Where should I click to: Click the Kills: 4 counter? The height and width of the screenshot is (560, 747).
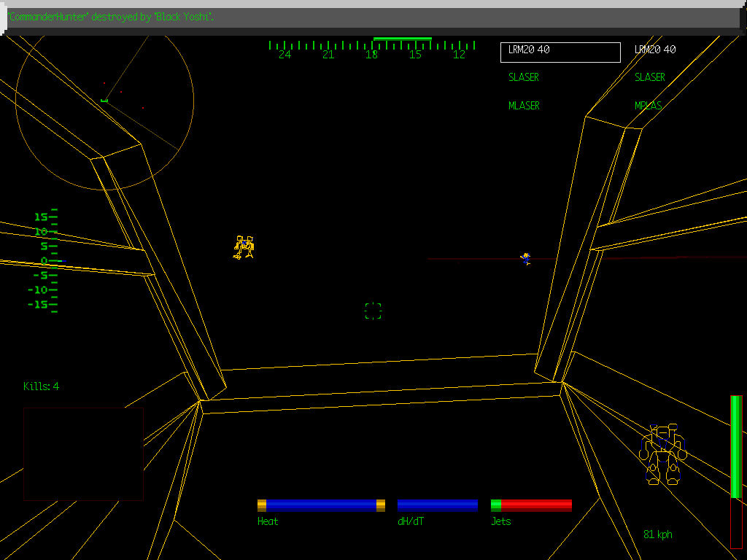[x=41, y=386]
